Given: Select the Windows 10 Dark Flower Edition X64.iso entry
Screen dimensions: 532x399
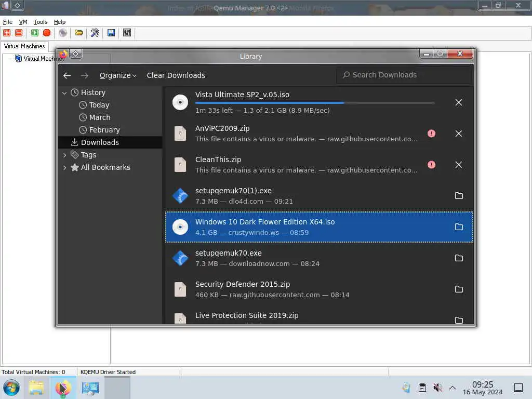Looking at the screenshot, I should coord(319,227).
